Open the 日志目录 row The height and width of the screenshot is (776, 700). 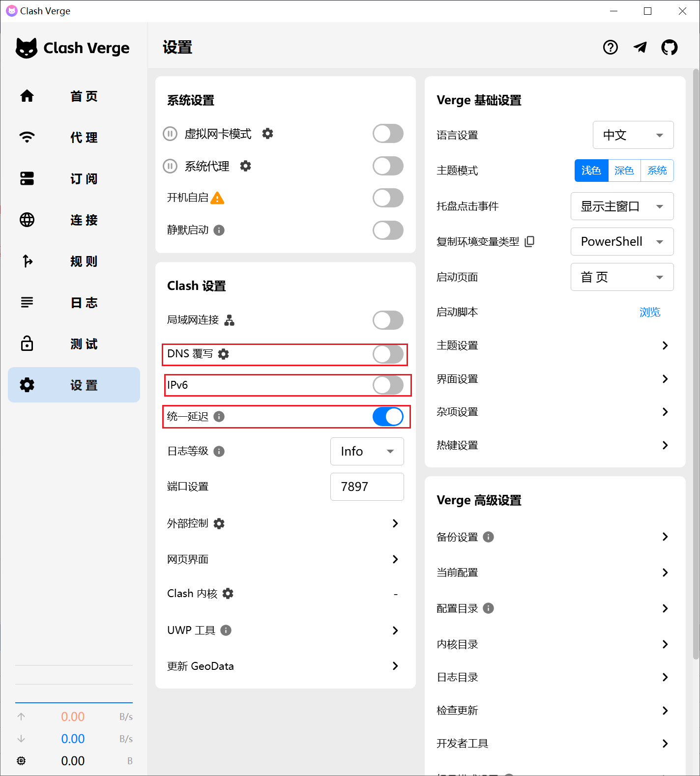tap(554, 677)
